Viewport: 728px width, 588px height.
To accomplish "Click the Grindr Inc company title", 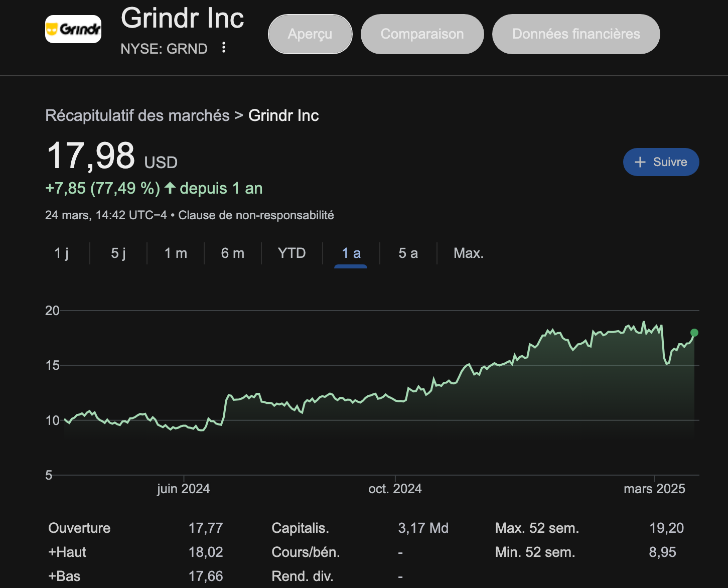I will [x=183, y=19].
